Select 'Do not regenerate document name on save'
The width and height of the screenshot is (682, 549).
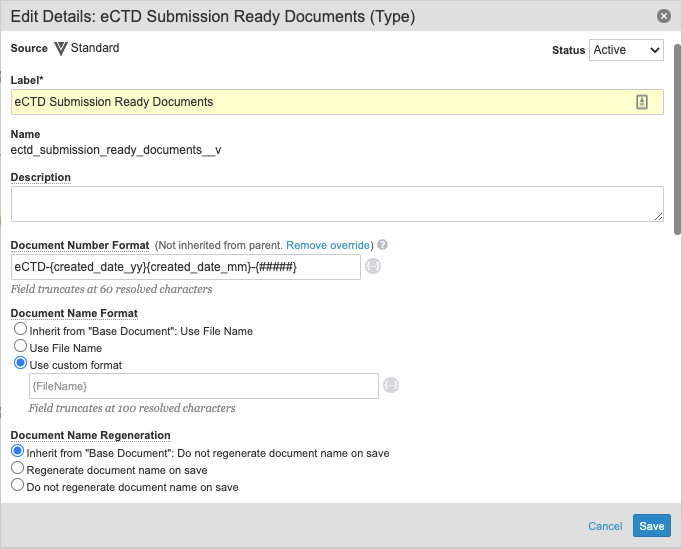point(17,485)
